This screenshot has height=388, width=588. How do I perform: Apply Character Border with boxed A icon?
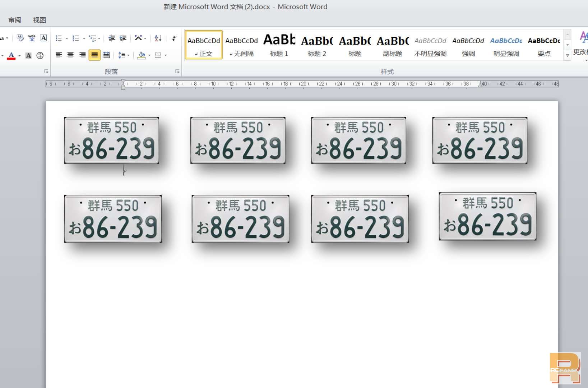pyautogui.click(x=43, y=38)
